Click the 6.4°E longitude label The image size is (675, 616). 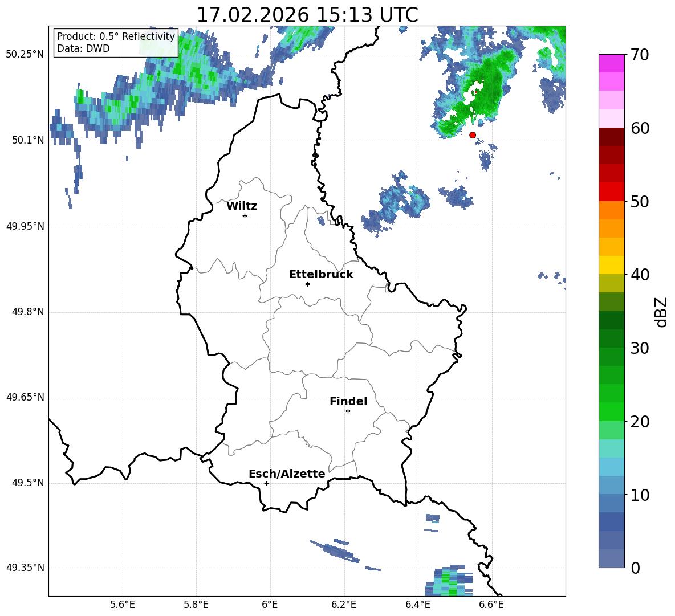417,605
